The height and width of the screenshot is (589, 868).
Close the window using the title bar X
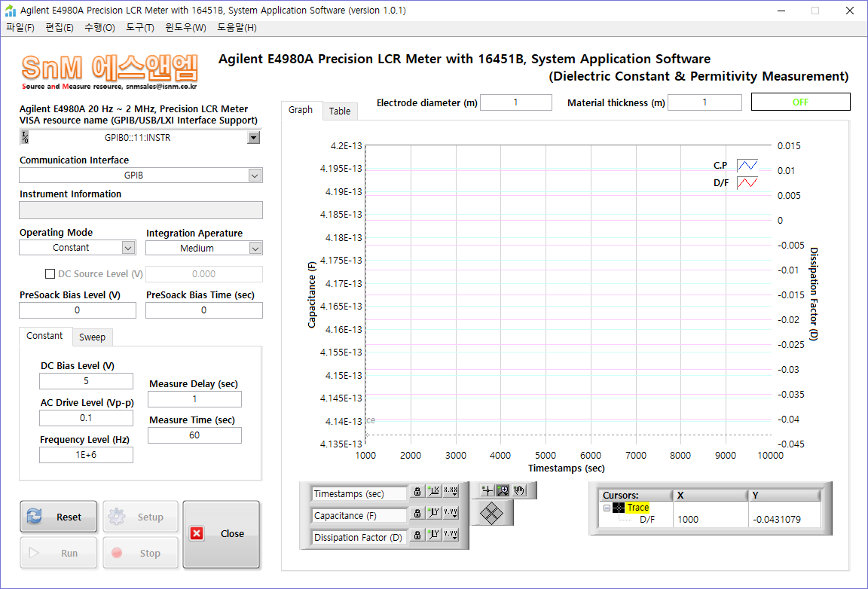click(x=850, y=11)
